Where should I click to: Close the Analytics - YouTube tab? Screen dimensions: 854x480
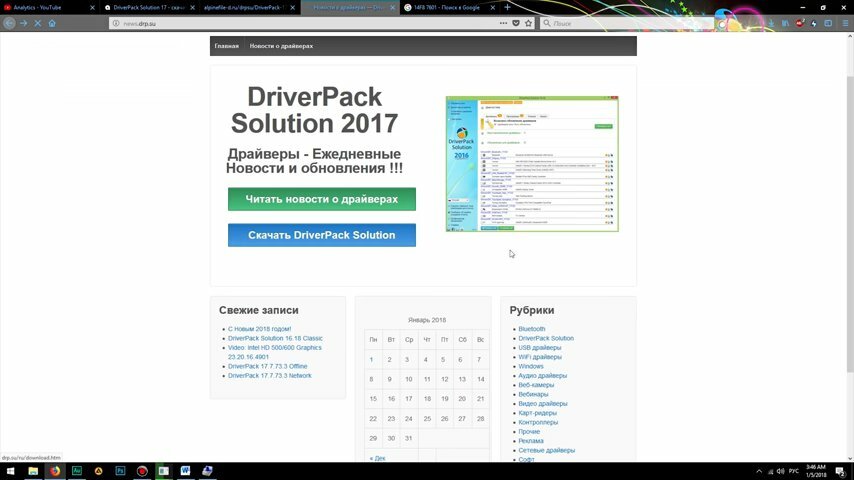coord(92,8)
